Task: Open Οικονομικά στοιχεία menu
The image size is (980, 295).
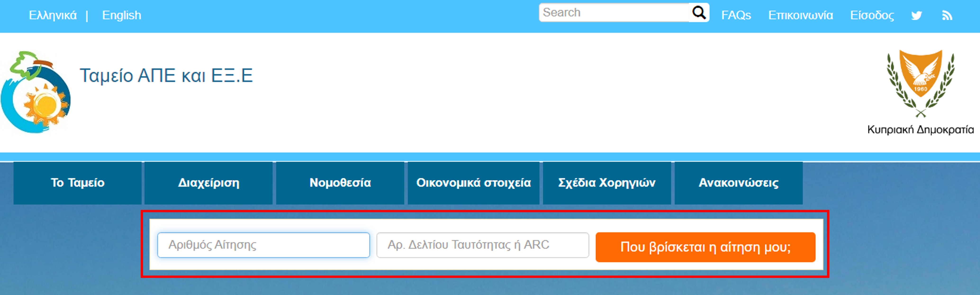Action: click(473, 183)
